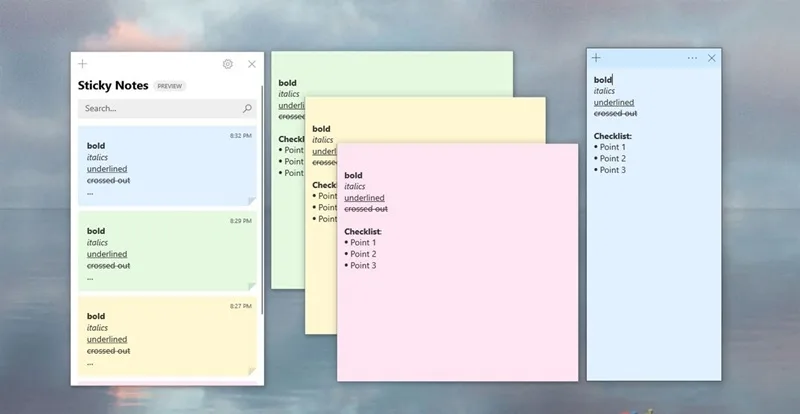Open the yellow note saved at 8:27 PM
The height and width of the screenshot is (414, 800).
(x=167, y=336)
